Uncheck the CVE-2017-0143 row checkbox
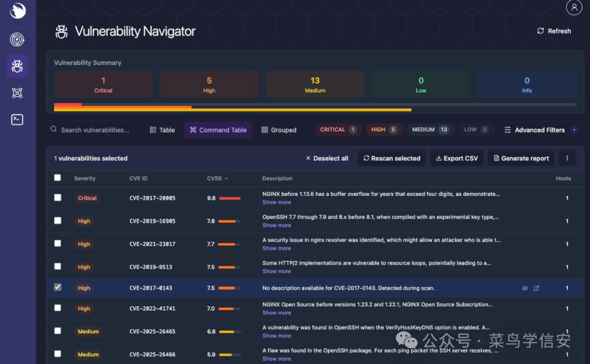Viewport: 590px width, 364px height. (x=57, y=287)
